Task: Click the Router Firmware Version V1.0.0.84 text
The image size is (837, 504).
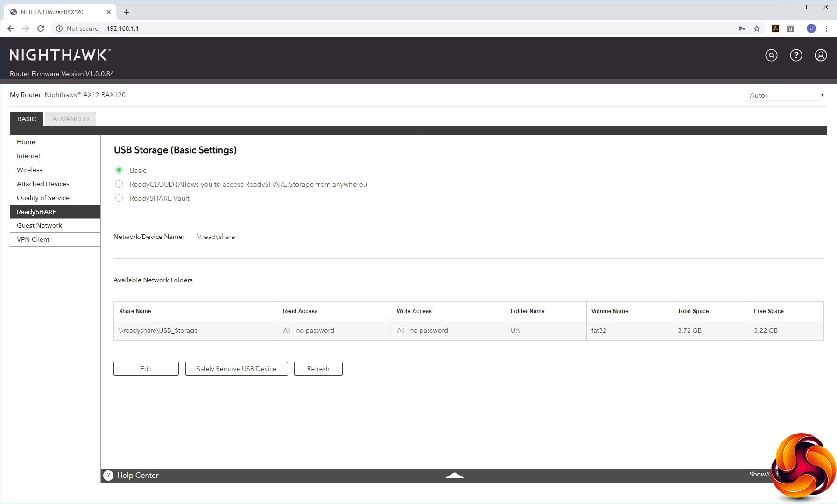Action: tap(62, 74)
